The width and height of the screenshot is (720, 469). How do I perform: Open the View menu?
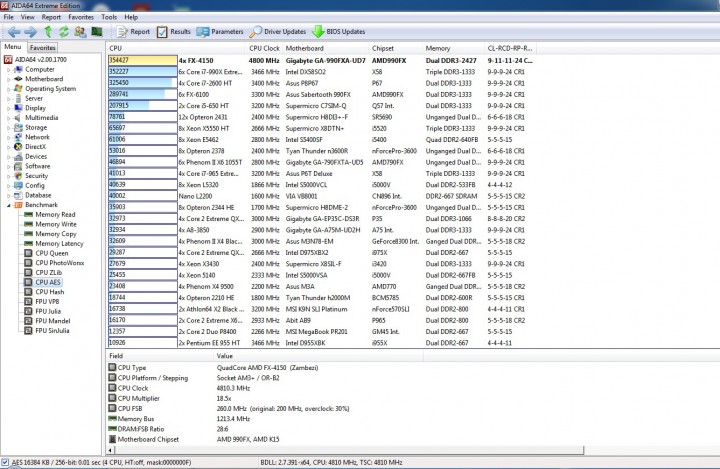pyautogui.click(x=28, y=17)
